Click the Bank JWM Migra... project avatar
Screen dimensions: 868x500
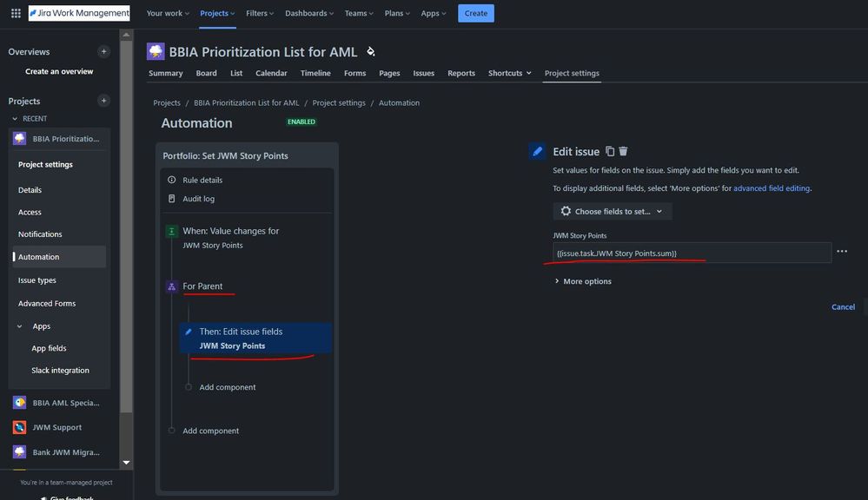19,452
